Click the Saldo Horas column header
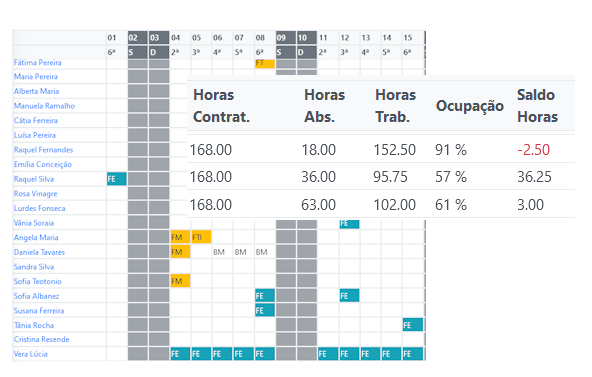 pos(537,106)
